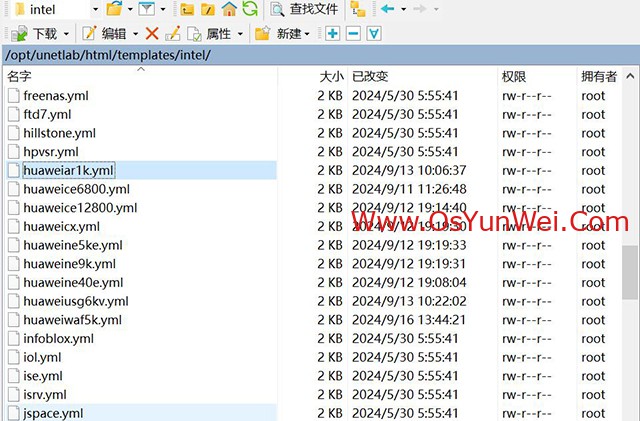The width and height of the screenshot is (640, 421).
Task: Go to the parent directory icon
Action: pyautogui.click(x=187, y=9)
